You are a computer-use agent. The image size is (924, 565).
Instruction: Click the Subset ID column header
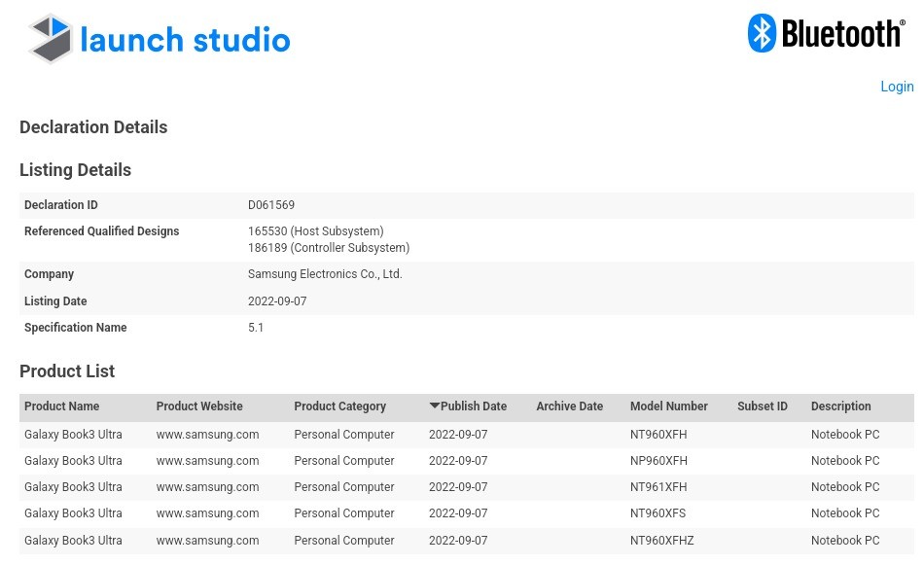[762, 406]
